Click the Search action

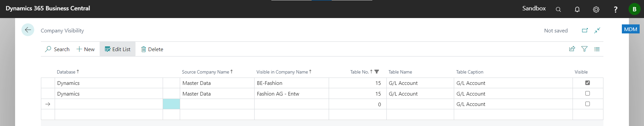57,49
